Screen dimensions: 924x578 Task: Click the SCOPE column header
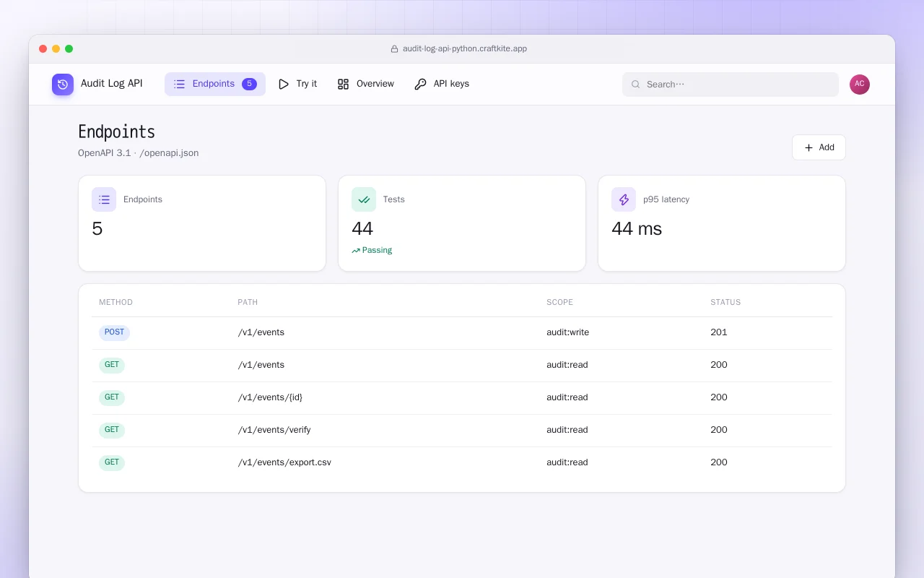coord(559,302)
